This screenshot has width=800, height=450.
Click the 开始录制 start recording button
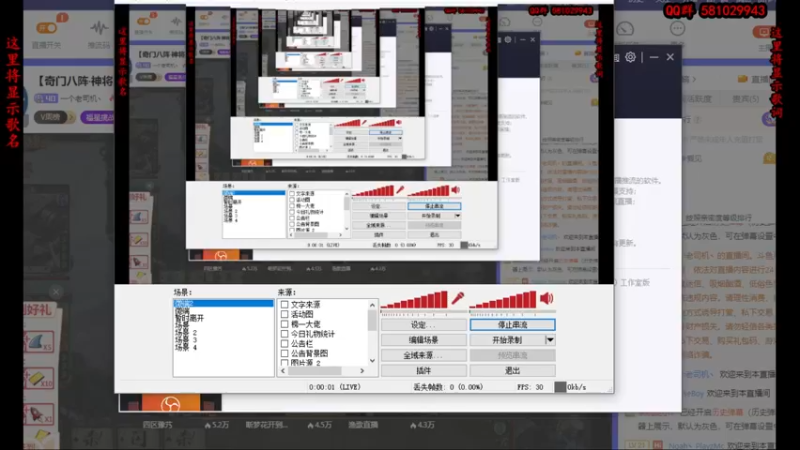507,340
